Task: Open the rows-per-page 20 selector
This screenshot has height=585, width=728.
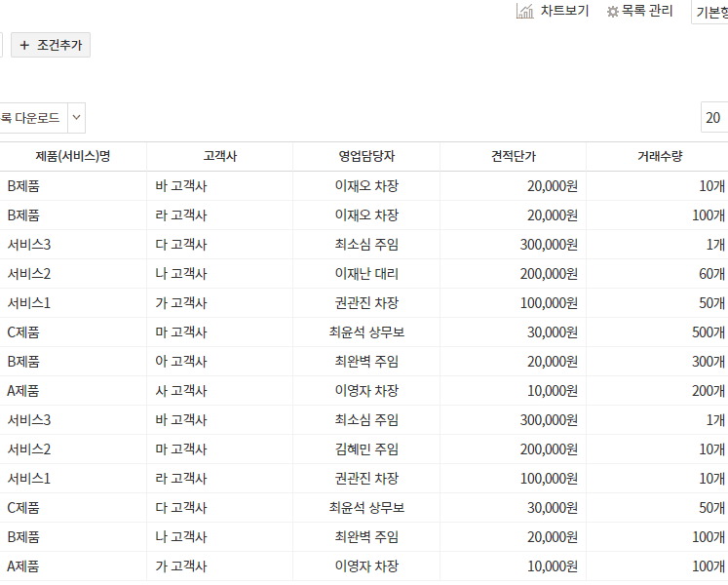Action: coord(714,118)
